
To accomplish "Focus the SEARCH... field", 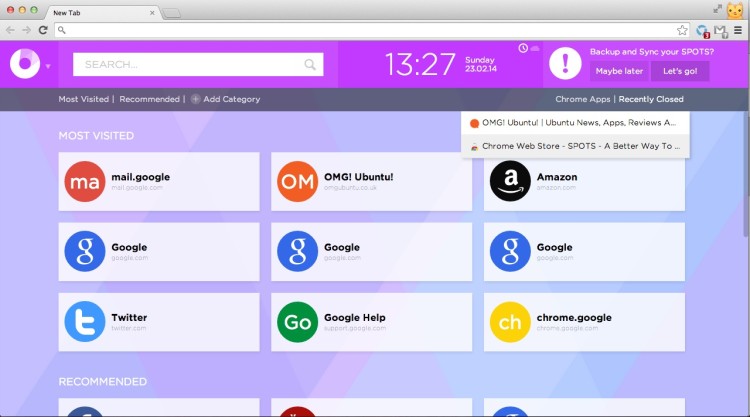I will pos(198,65).
